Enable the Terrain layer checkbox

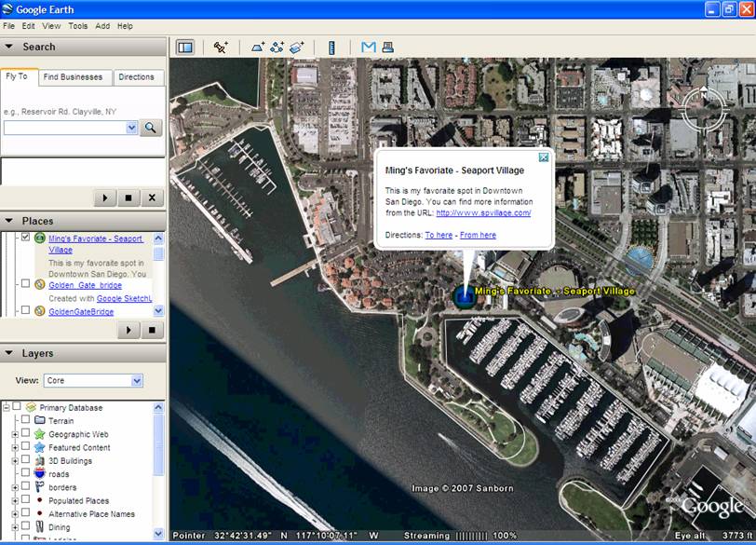coord(25,419)
